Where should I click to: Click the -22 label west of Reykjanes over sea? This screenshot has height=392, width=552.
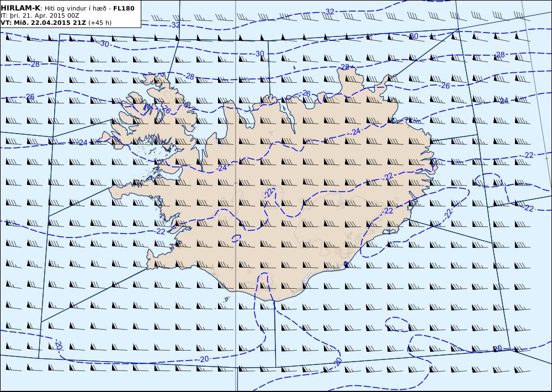[160, 231]
